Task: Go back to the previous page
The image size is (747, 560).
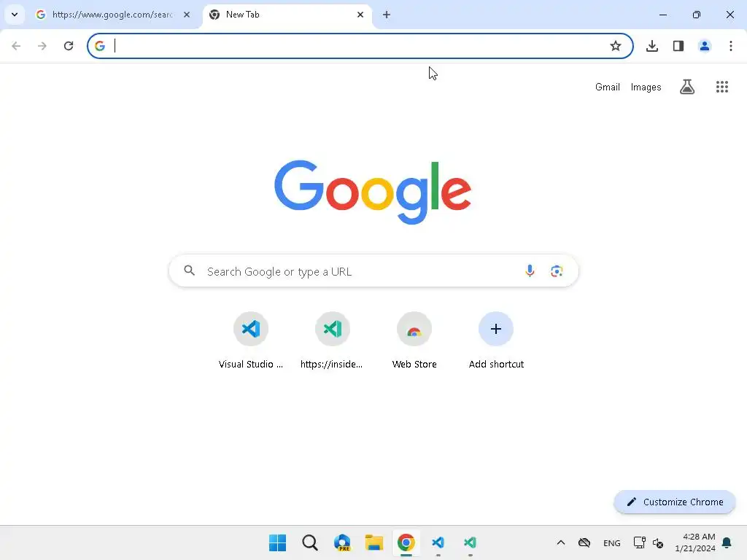Action: pyautogui.click(x=16, y=46)
